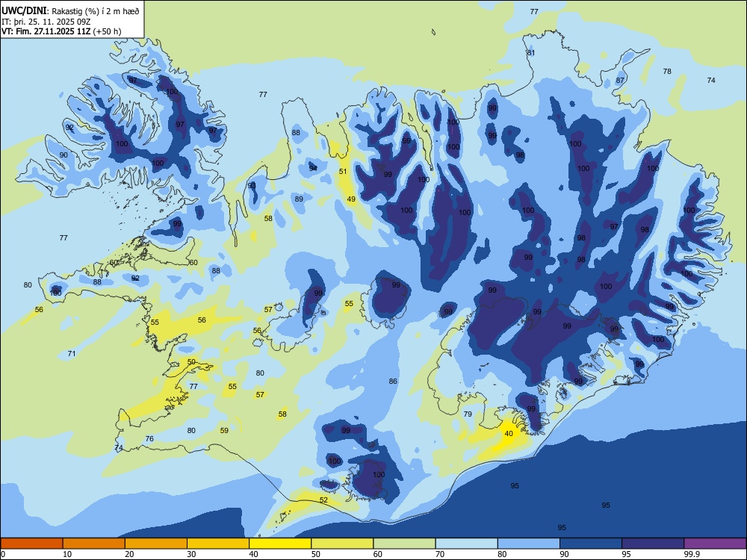This screenshot has width=747, height=560.
Task: Click the map value '49'
Action: (351, 199)
